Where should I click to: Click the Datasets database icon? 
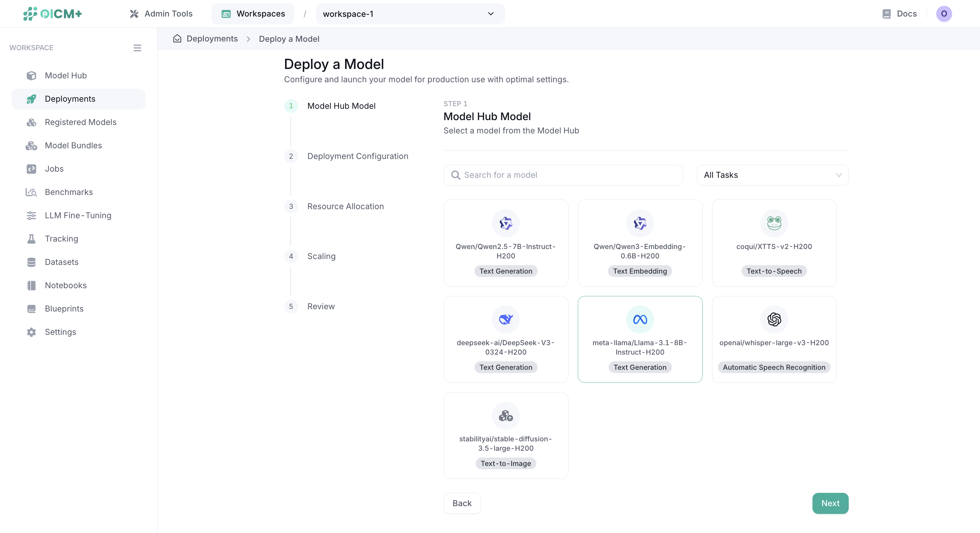click(x=31, y=262)
